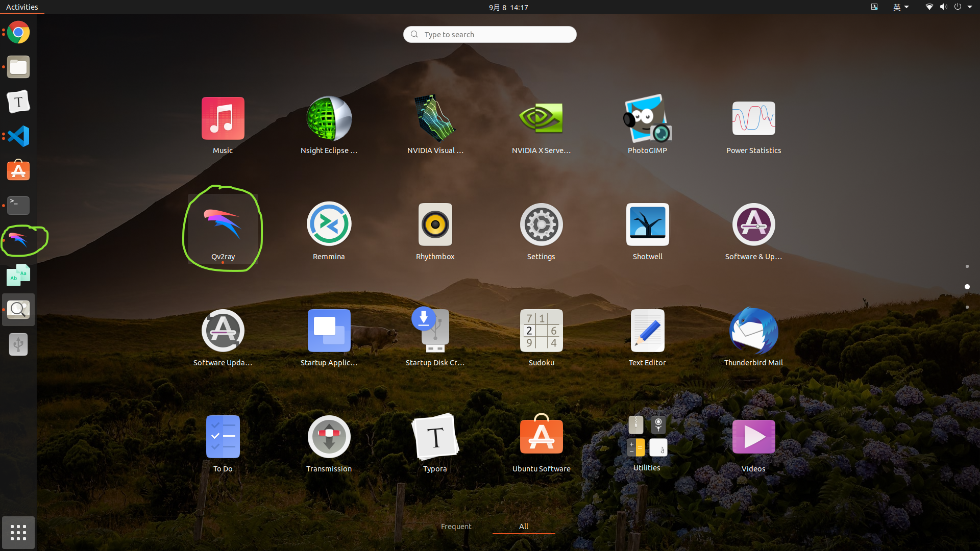Open the Sudoku game
Image resolution: width=980 pixels, height=551 pixels.
coord(541,331)
